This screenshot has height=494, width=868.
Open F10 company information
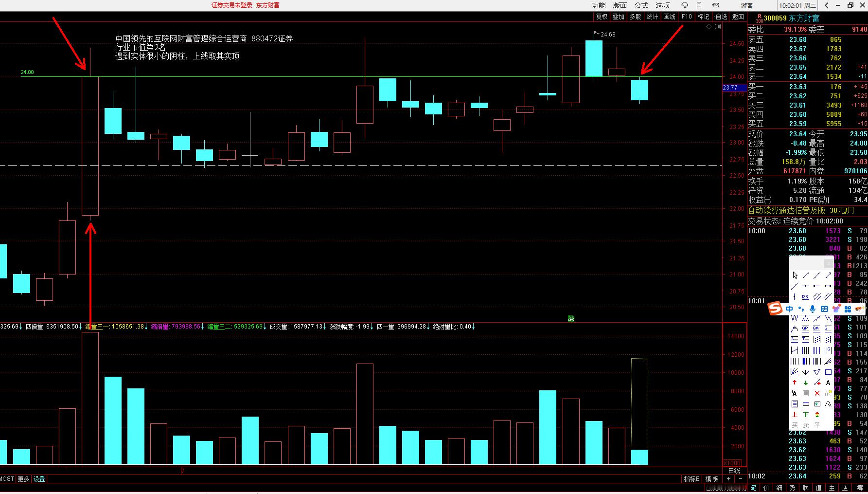click(x=687, y=17)
